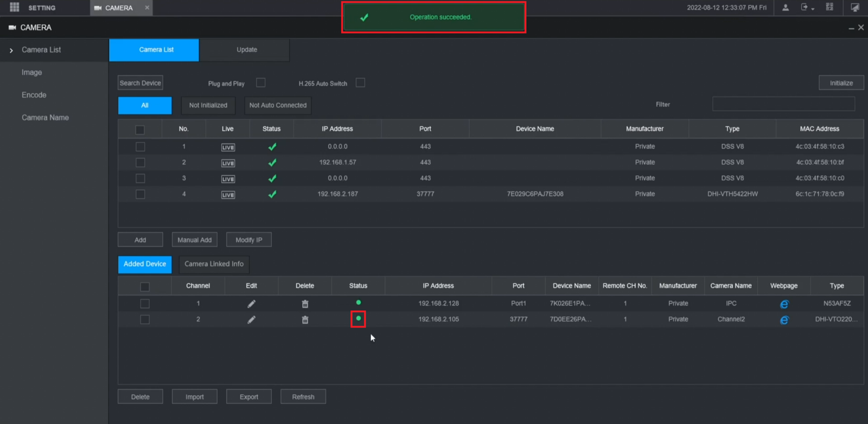
Task: Expand the Camera List sidebar chevron
Action: point(11,50)
